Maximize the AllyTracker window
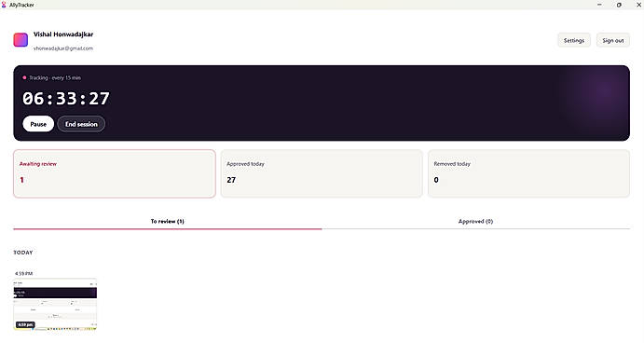Image resolution: width=644 pixels, height=343 pixels. pyautogui.click(x=619, y=5)
